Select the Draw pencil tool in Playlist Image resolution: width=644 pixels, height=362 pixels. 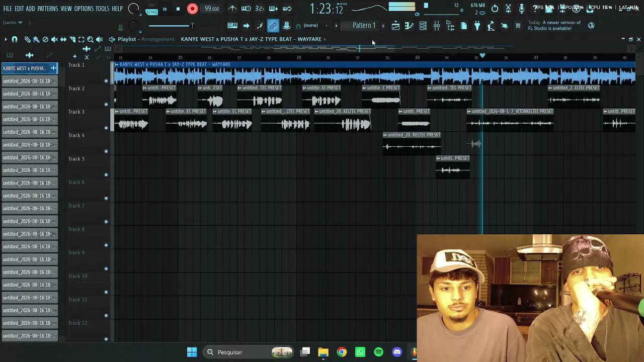[27, 39]
